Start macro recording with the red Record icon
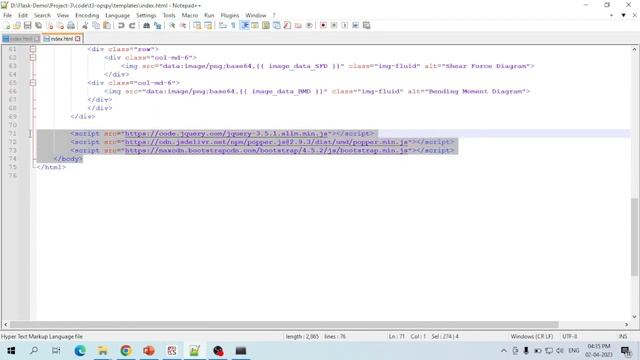The width and height of the screenshot is (640, 360). 323,25
